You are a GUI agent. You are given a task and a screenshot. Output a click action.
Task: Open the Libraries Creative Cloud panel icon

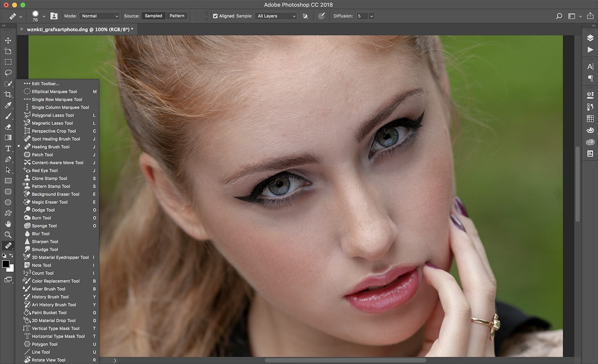[590, 142]
